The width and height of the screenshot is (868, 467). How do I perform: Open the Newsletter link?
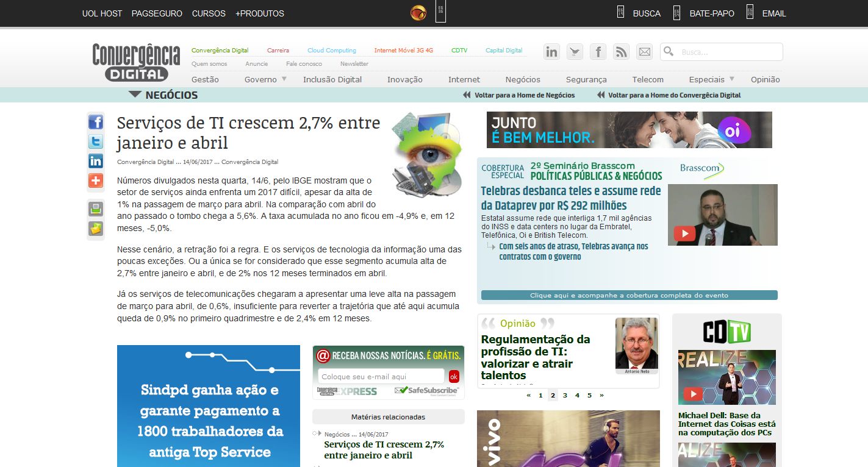(x=354, y=64)
